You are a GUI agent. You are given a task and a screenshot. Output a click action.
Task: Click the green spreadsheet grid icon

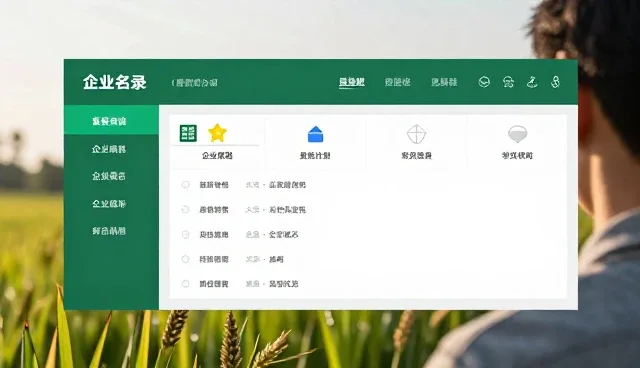tap(188, 133)
